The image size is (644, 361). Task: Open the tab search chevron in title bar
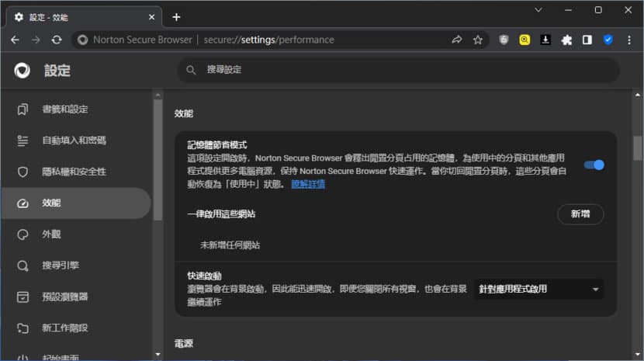[538, 10]
